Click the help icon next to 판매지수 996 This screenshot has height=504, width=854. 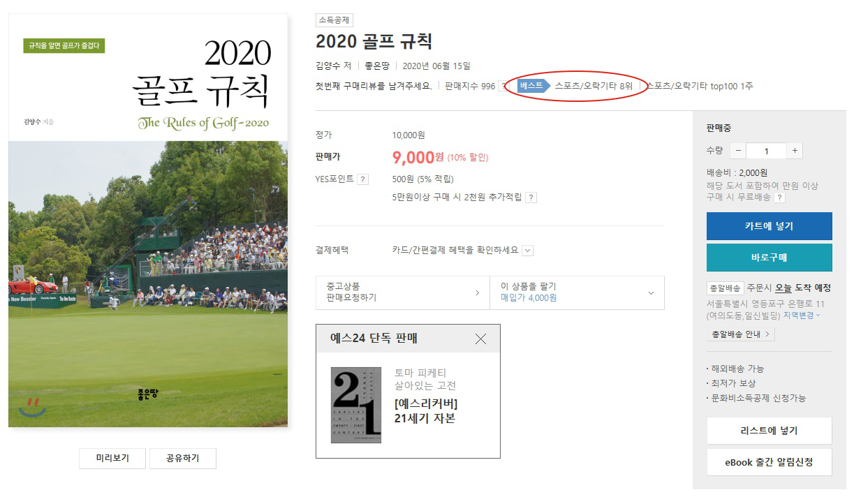[x=504, y=87]
